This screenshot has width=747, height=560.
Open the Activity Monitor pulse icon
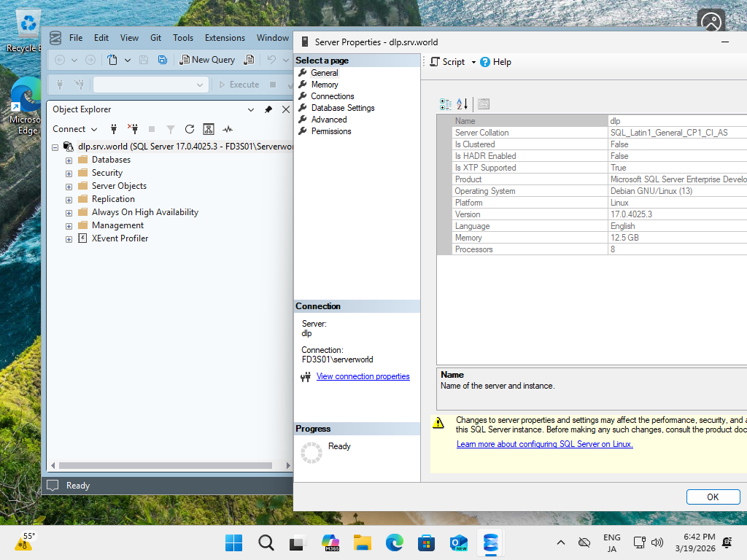click(228, 128)
